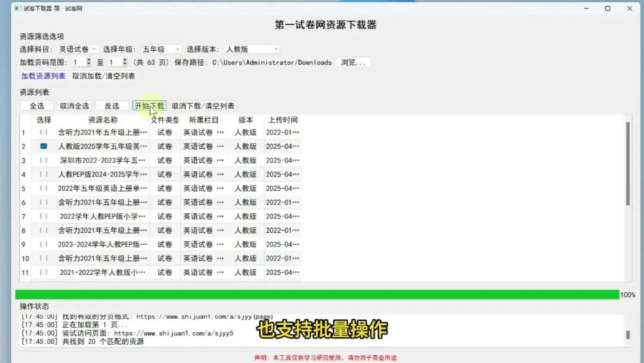
Task: Select resource name 人教PEP版2024-2025学年
Action: click(x=103, y=174)
